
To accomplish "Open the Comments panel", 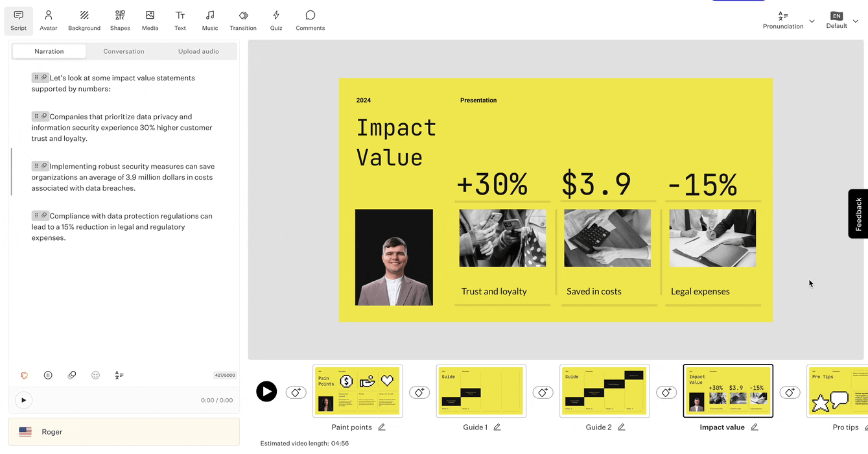I will click(310, 20).
